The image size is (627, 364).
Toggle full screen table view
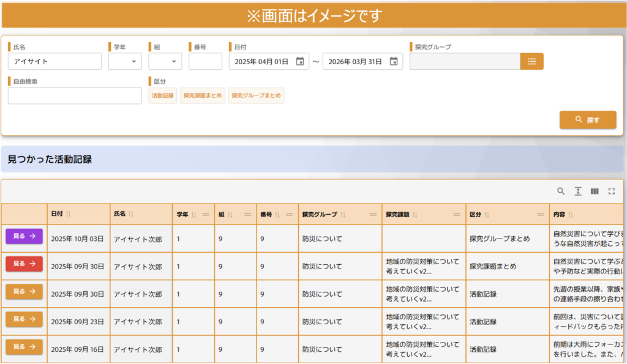pos(611,191)
